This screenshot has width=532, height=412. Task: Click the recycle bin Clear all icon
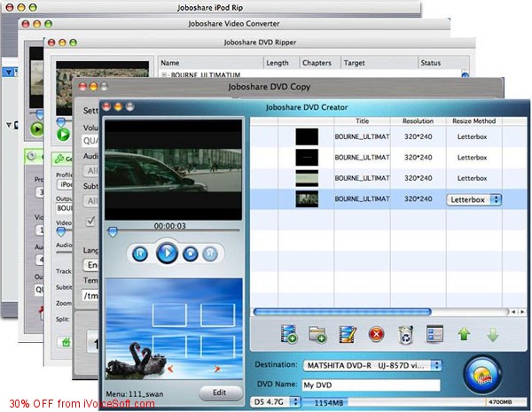[405, 334]
